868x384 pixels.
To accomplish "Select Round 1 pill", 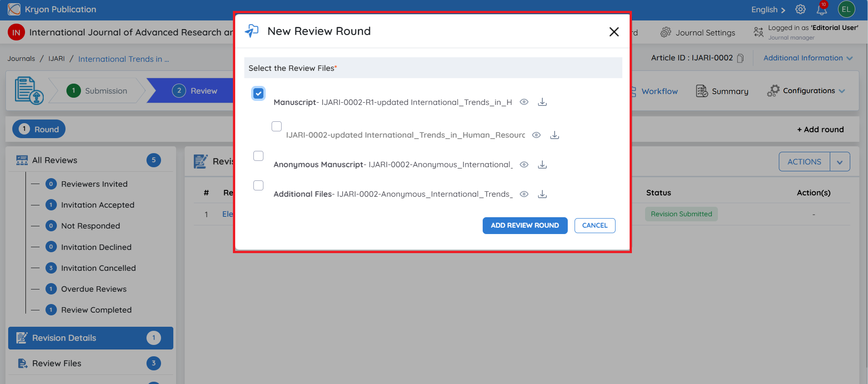I will point(39,129).
